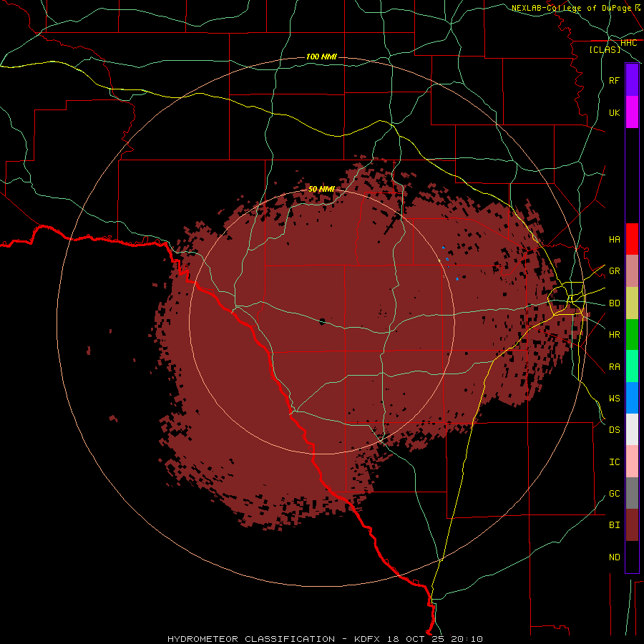Click the [CLAS] units label

tap(605, 49)
